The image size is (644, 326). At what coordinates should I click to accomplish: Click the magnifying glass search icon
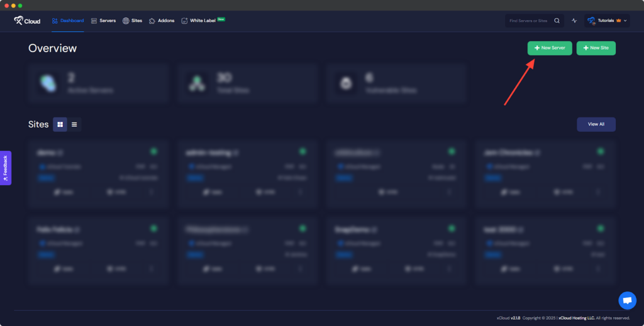(557, 21)
